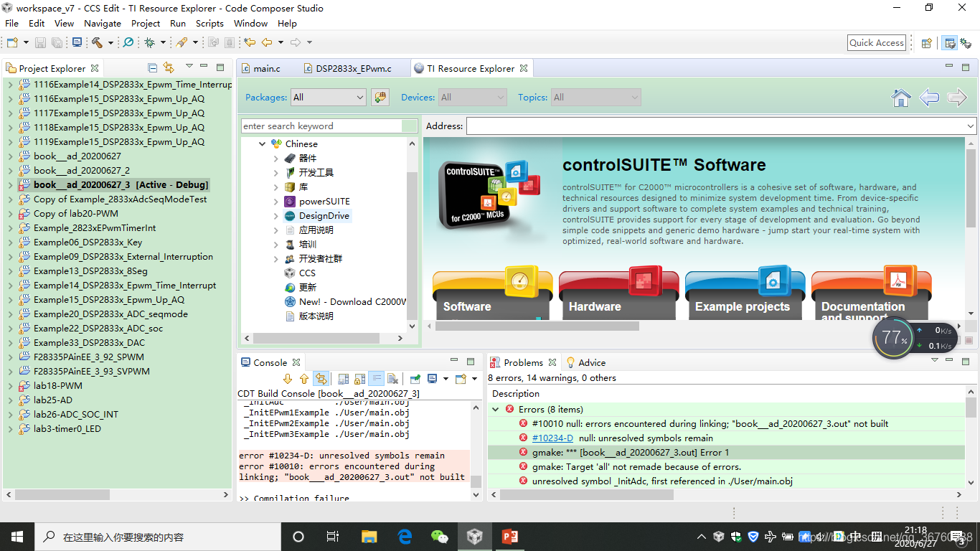Click the Resource Explorer forward arrow
The width and height of the screenshot is (980, 551).
click(x=957, y=98)
